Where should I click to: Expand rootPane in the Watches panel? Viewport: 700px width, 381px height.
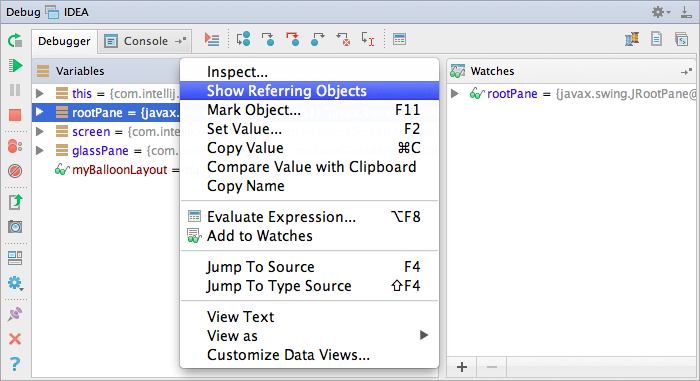(454, 93)
